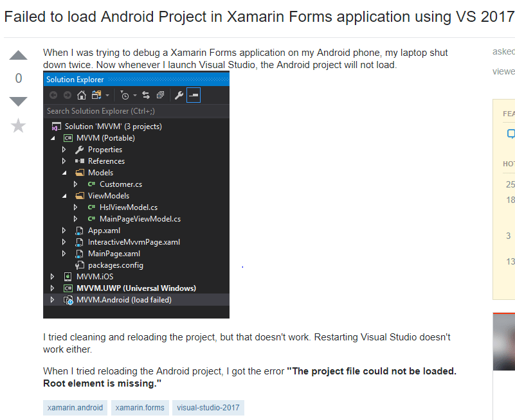
Task: Expand the App.xaml node
Action: (x=64, y=231)
